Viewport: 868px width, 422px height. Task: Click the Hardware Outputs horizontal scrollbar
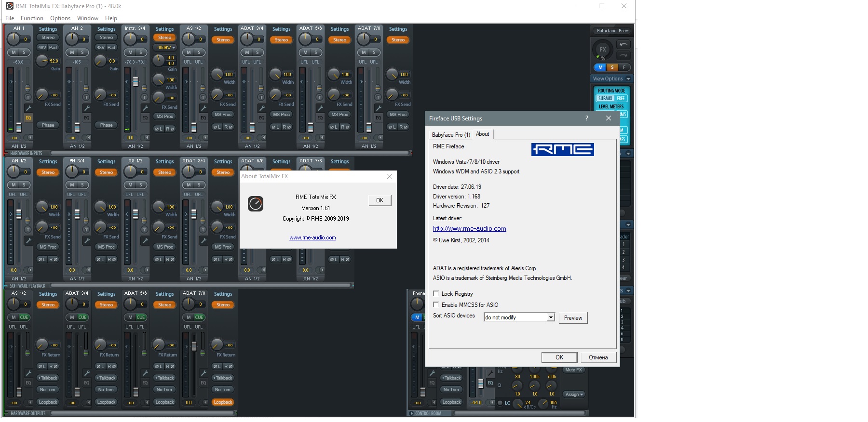[142, 413]
